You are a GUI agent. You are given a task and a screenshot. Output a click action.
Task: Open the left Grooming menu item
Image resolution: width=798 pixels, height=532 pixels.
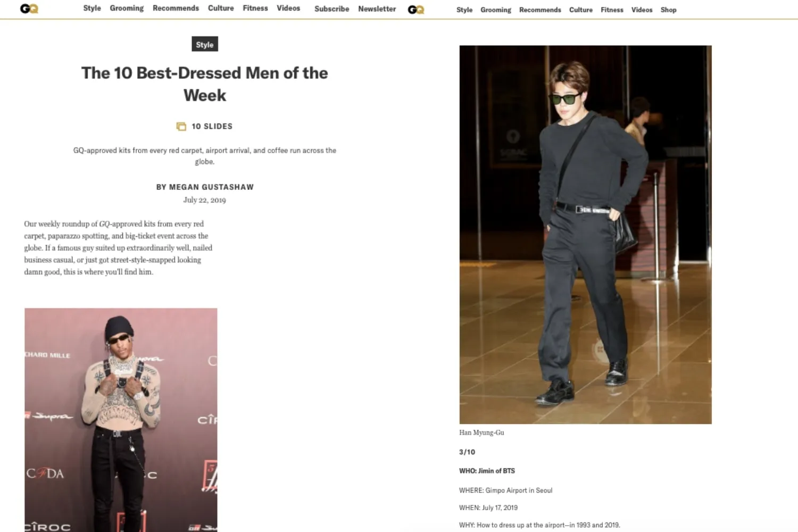[127, 8]
